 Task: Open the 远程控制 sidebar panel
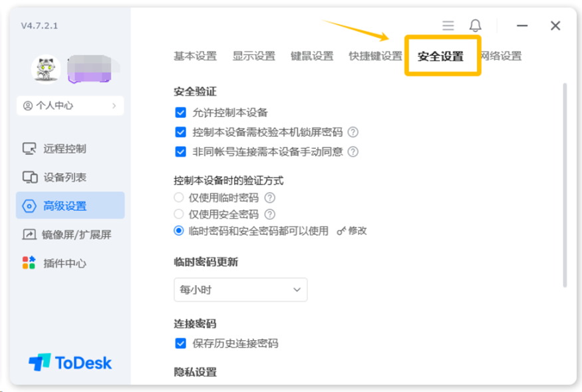pyautogui.click(x=57, y=149)
